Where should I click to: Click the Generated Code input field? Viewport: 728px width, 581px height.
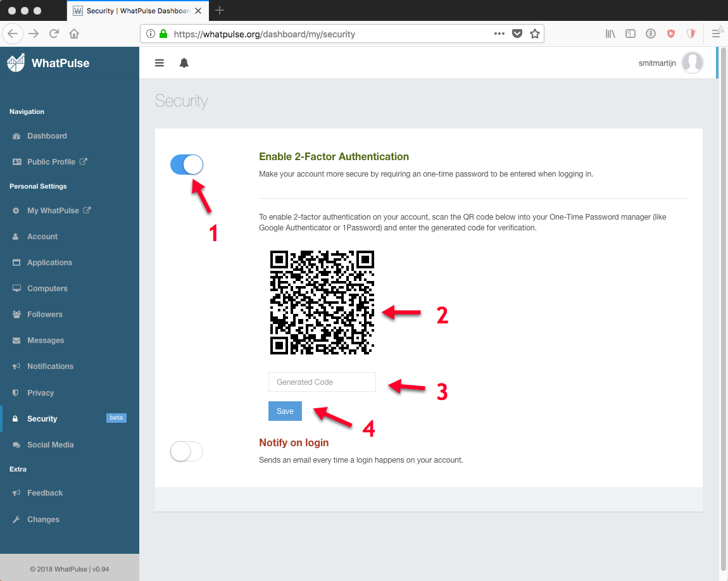point(322,382)
